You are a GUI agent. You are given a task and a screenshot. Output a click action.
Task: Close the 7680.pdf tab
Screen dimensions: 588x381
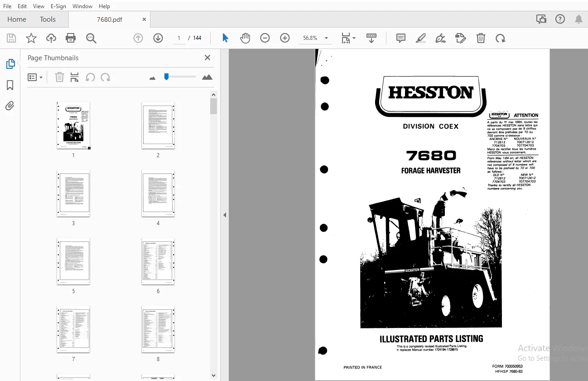coord(144,19)
